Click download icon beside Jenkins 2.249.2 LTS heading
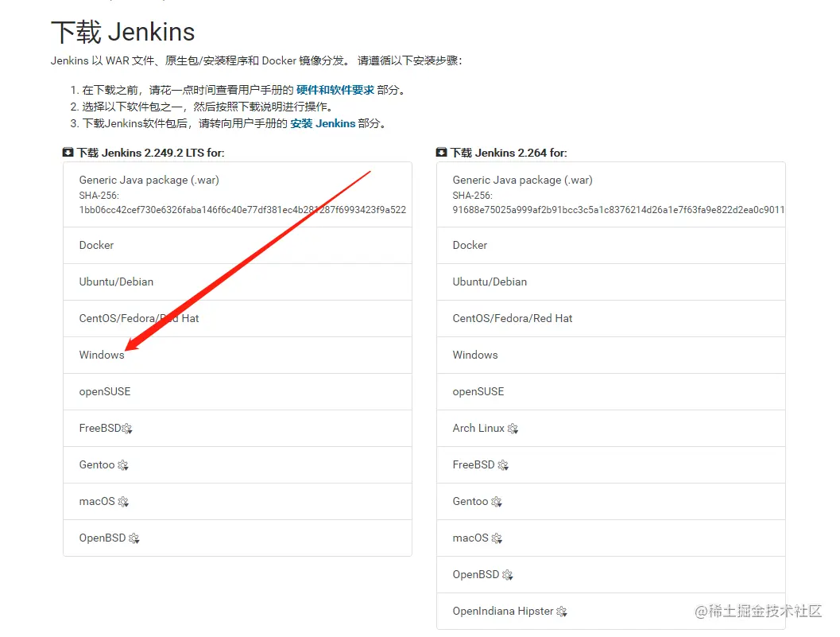The width and height of the screenshot is (840, 637). (68, 152)
